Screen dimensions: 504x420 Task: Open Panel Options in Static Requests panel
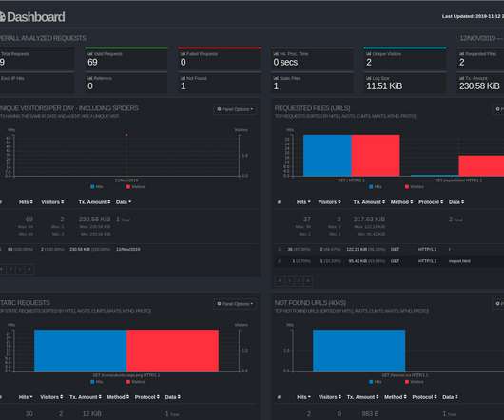click(x=235, y=304)
